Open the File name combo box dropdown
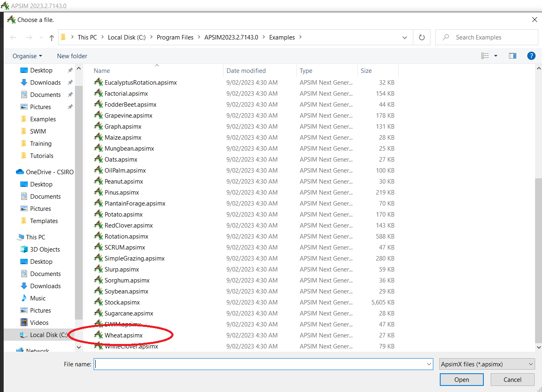This screenshot has width=542, height=392. pos(429,364)
